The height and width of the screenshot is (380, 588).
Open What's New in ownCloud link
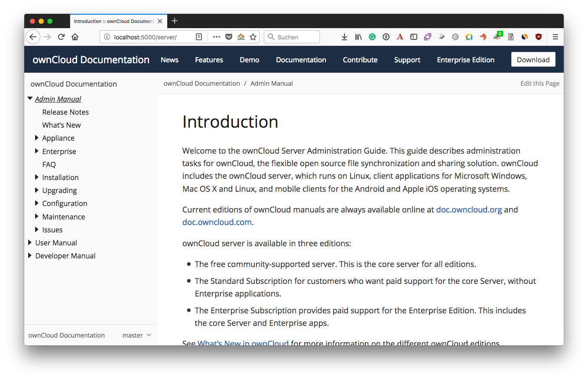pyautogui.click(x=243, y=344)
